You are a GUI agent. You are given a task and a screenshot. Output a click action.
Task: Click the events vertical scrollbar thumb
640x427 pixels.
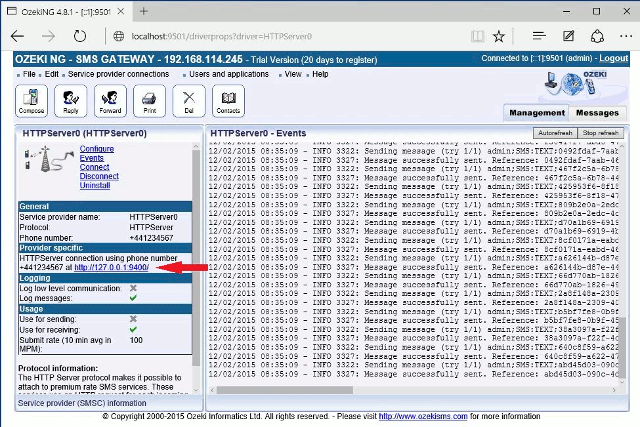coord(622,347)
